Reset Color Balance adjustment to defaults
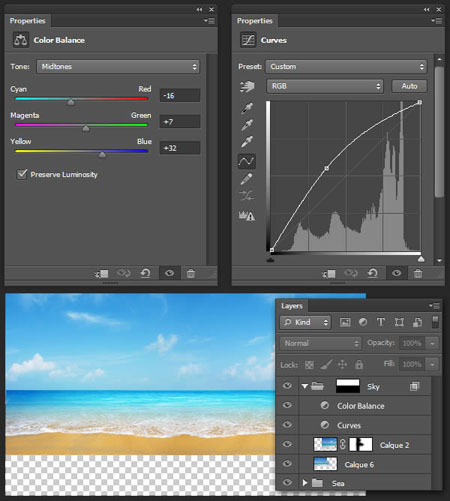This screenshot has width=450, height=501. point(145,274)
